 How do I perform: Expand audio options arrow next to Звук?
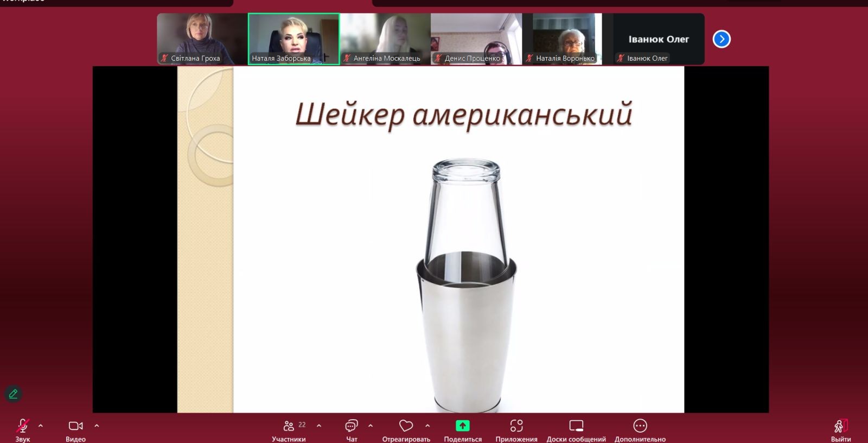click(x=41, y=426)
